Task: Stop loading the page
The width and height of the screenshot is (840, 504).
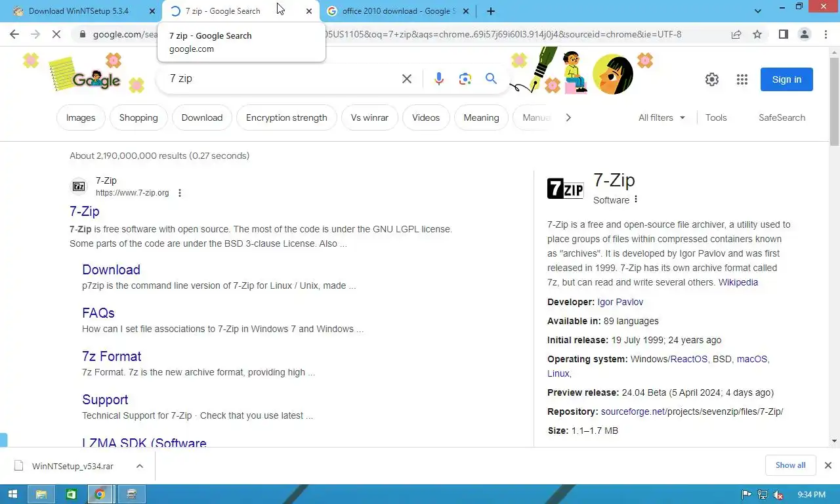Action: coord(56,34)
